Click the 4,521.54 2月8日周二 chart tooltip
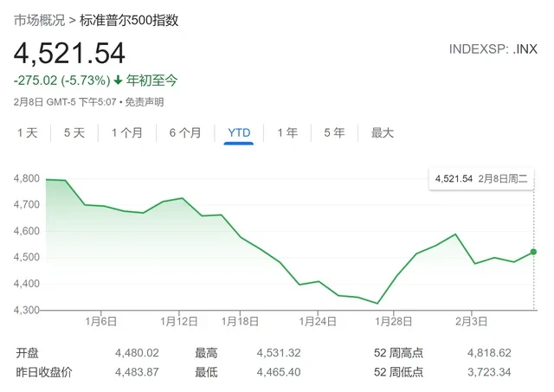Screen dimensions: 554x392 point(481,178)
